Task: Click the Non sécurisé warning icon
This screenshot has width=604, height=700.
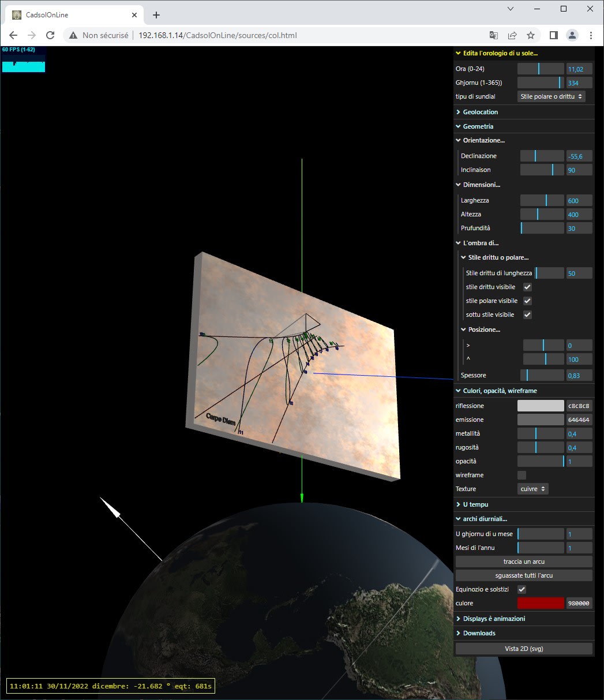Action: (x=73, y=35)
